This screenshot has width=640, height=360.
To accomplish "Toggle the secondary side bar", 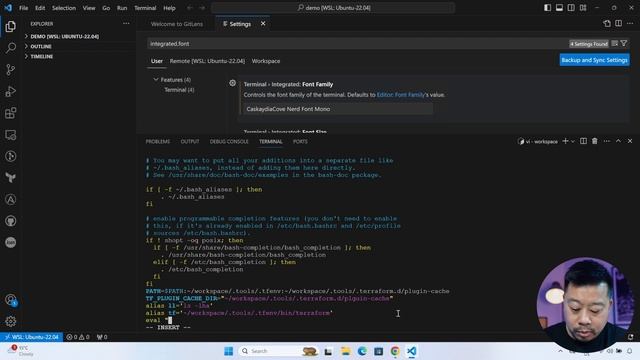I will (x=571, y=8).
